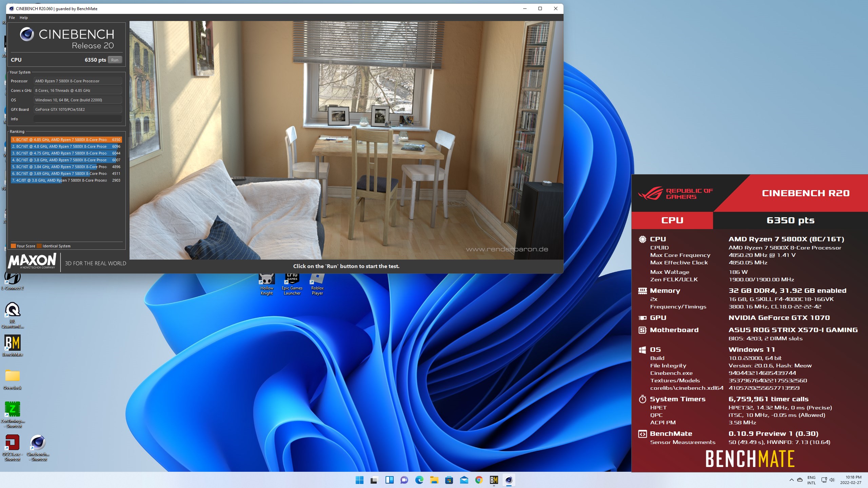Click the Republic of Gamers logo in BenchMate

(x=675, y=194)
